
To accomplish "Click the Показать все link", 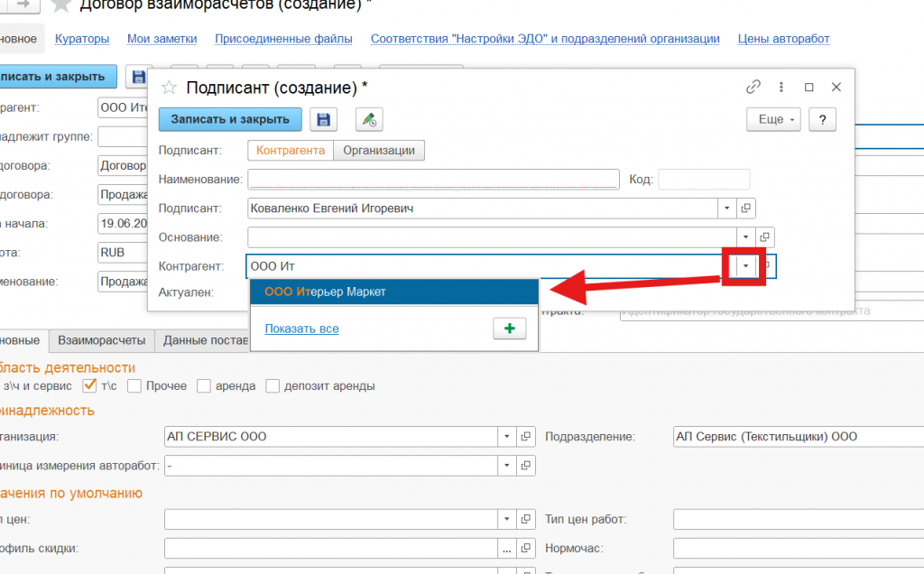I will point(301,329).
